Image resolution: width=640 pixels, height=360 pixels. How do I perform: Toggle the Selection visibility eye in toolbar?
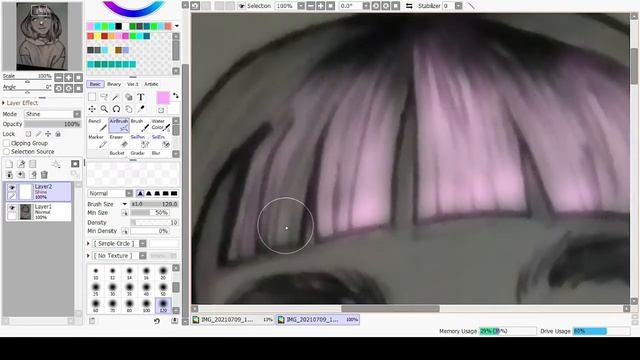coord(242,6)
